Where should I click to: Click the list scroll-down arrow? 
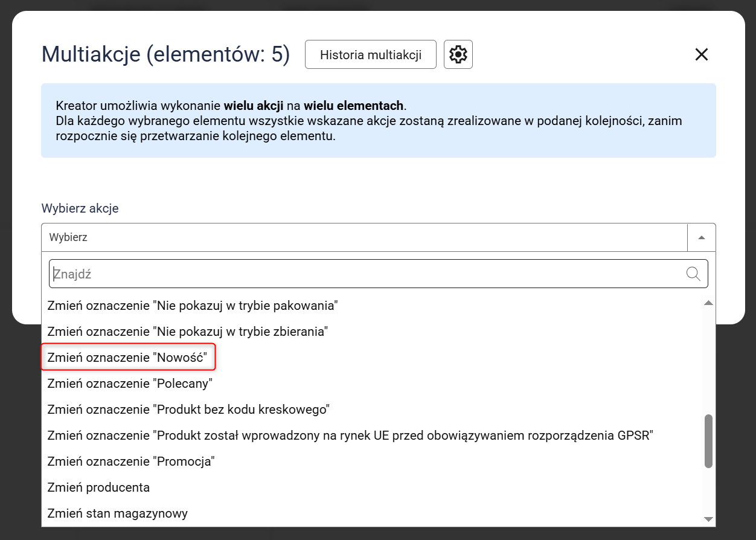click(708, 519)
